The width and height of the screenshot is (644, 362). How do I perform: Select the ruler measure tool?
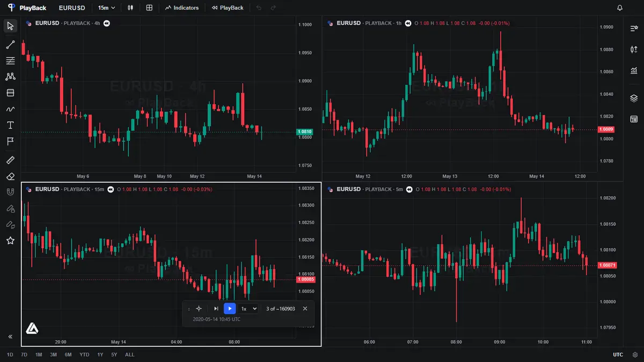10,160
